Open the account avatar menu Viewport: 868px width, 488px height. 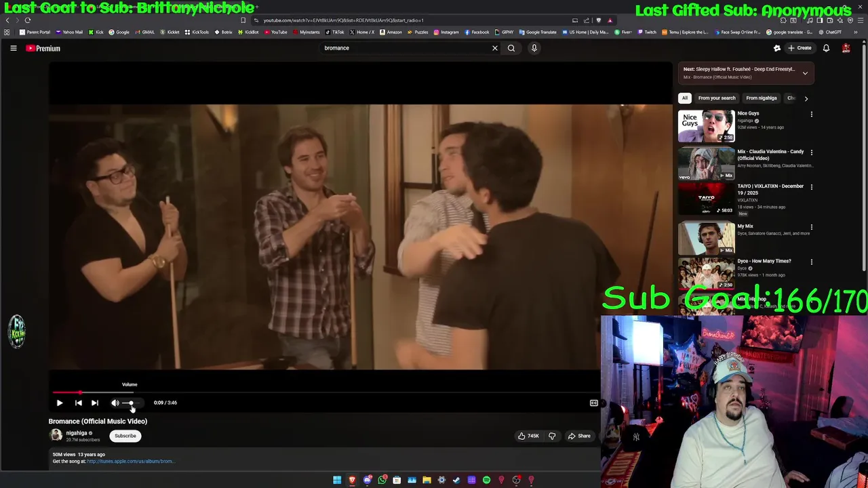[846, 48]
